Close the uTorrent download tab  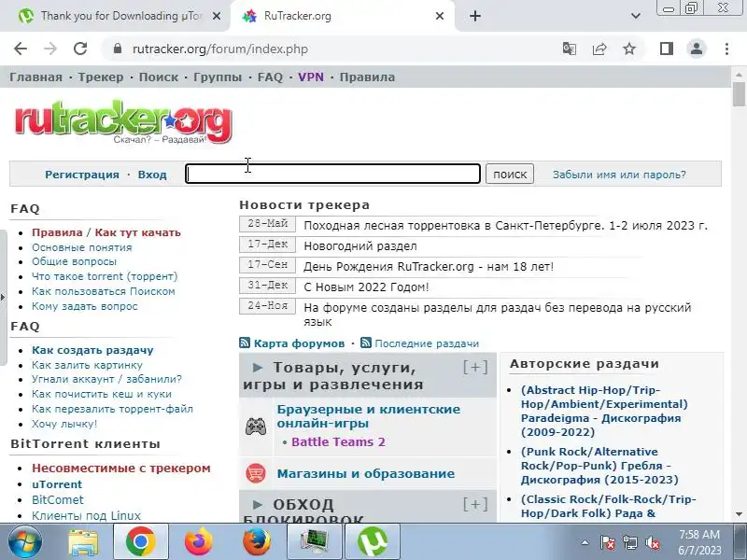(217, 16)
